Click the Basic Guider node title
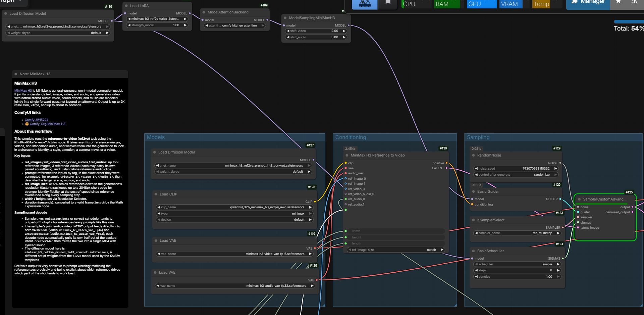The width and height of the screenshot is (644, 315). point(488,191)
